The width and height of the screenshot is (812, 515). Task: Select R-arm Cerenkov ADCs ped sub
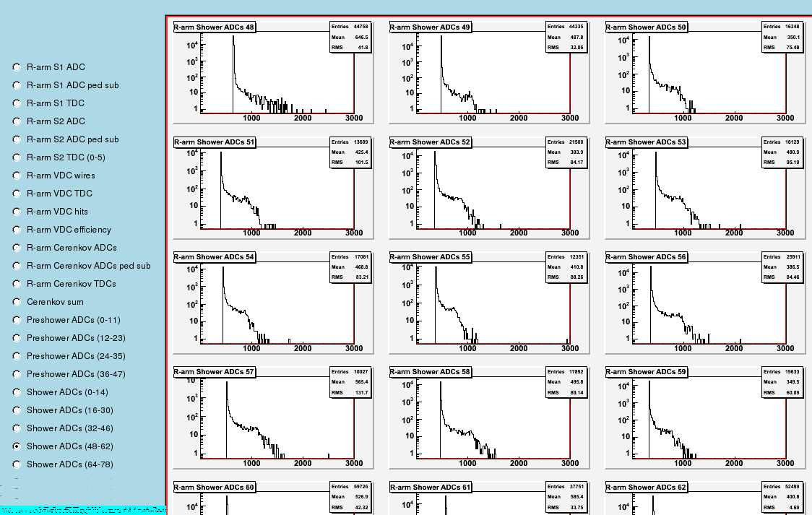(x=17, y=266)
